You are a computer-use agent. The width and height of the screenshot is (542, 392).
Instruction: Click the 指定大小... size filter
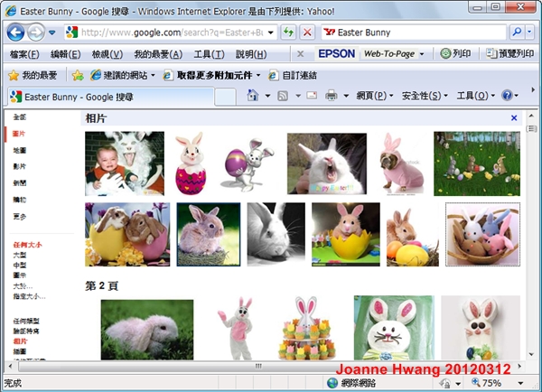coord(30,296)
